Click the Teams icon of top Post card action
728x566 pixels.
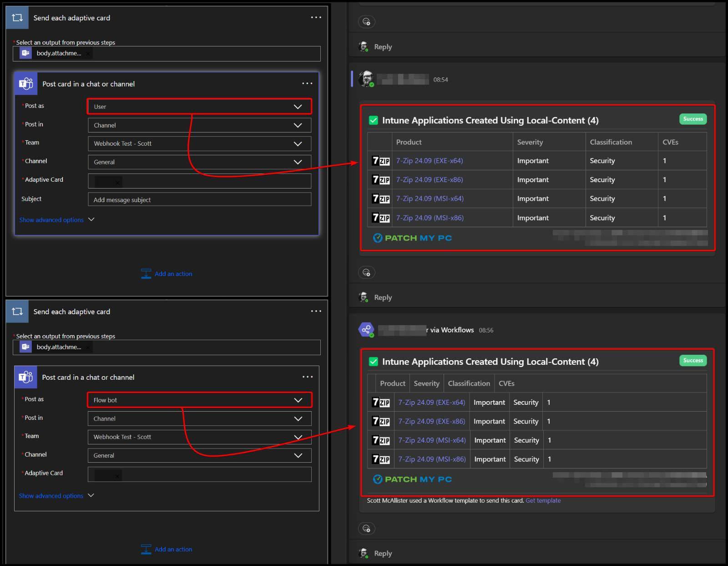coord(26,84)
